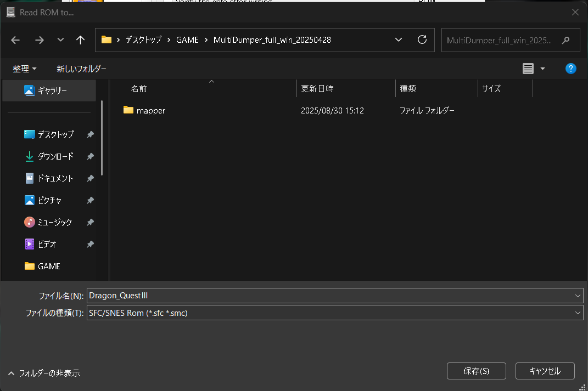This screenshot has height=391, width=588.
Task: Click the file name input field
Action: pos(329,296)
